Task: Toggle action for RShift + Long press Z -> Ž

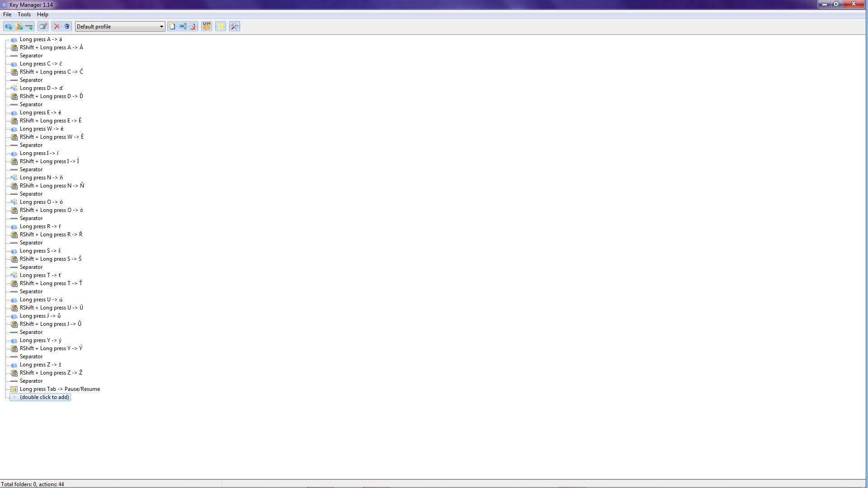Action: click(14, 372)
